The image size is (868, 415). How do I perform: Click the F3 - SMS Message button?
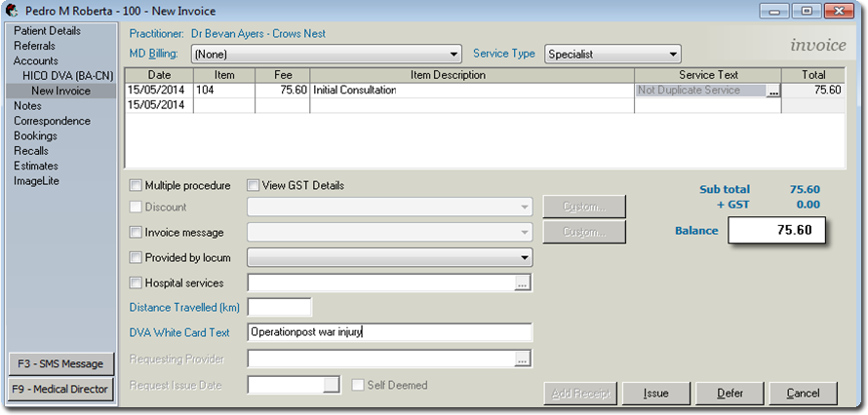(60, 363)
